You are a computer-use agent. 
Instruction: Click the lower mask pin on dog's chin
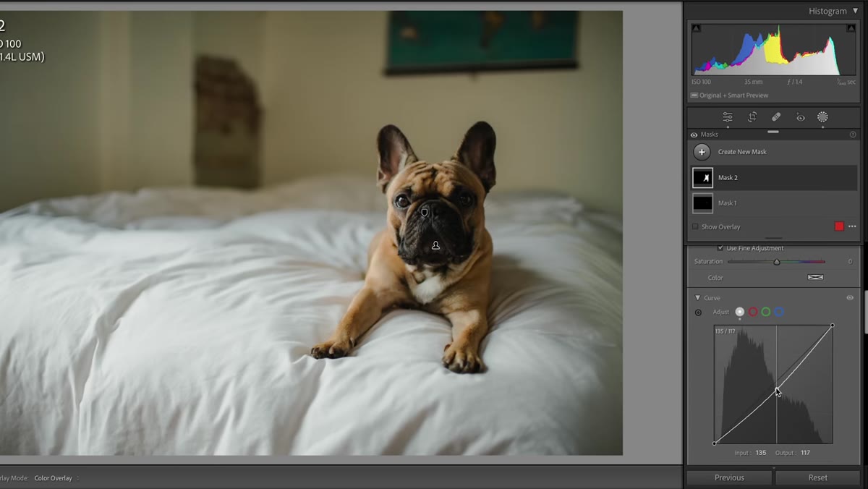pyautogui.click(x=435, y=246)
